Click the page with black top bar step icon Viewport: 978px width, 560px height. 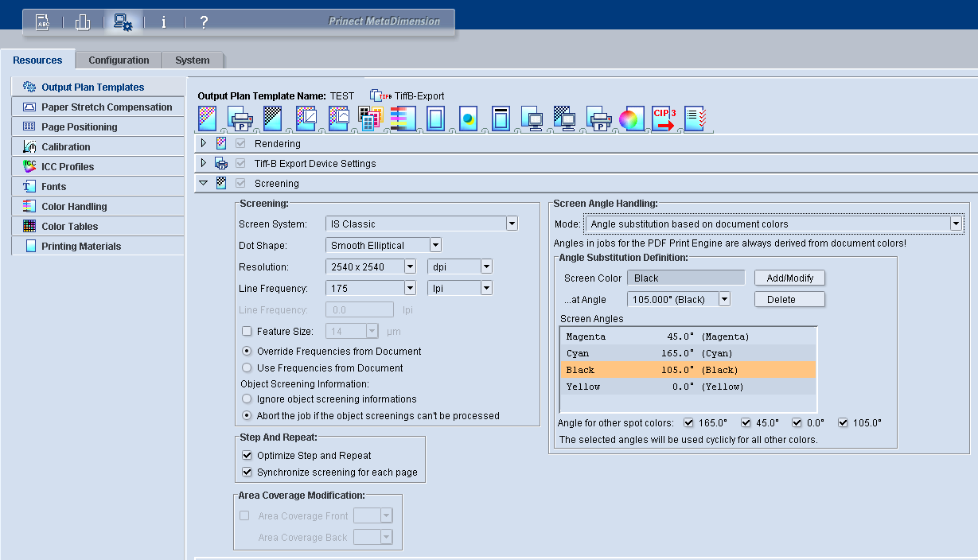click(x=501, y=118)
